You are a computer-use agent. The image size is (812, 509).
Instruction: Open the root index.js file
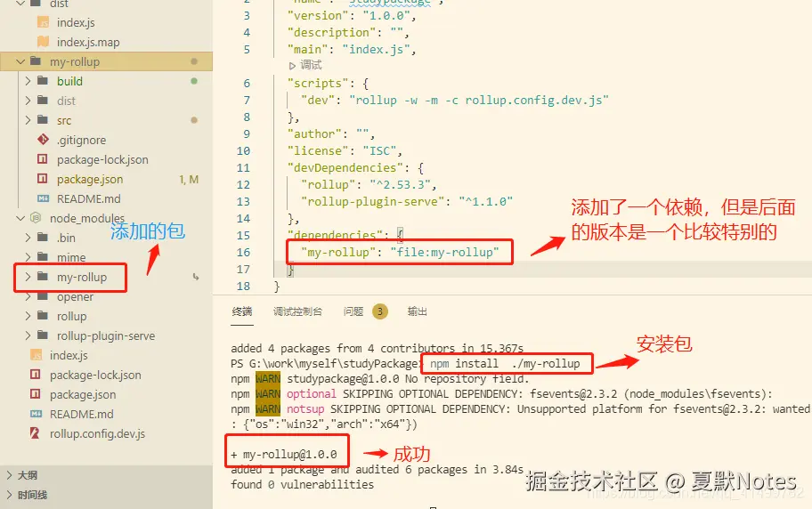coord(69,356)
